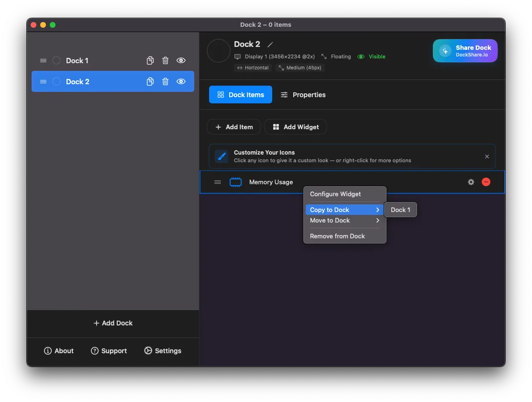The image size is (532, 402).
Task: Select the Memory Usage label
Action: (271, 182)
